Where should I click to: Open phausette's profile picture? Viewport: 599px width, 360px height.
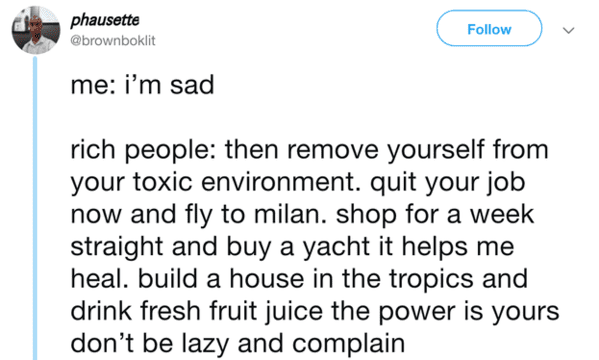pos(36,30)
